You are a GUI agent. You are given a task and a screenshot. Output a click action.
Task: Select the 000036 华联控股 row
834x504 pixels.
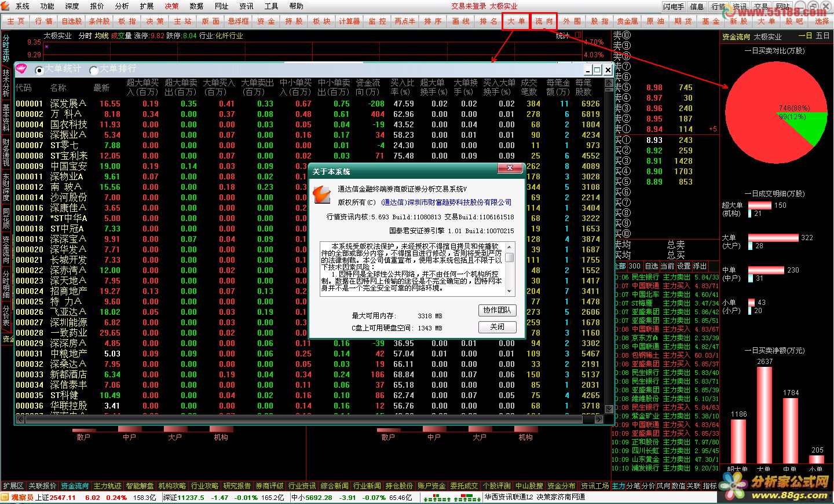(309, 406)
